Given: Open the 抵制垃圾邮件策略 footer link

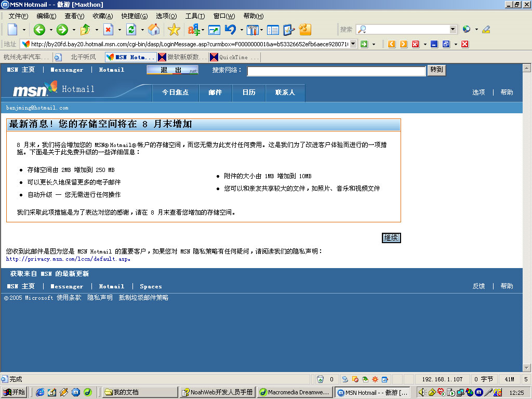Looking at the screenshot, I should tap(143, 298).
